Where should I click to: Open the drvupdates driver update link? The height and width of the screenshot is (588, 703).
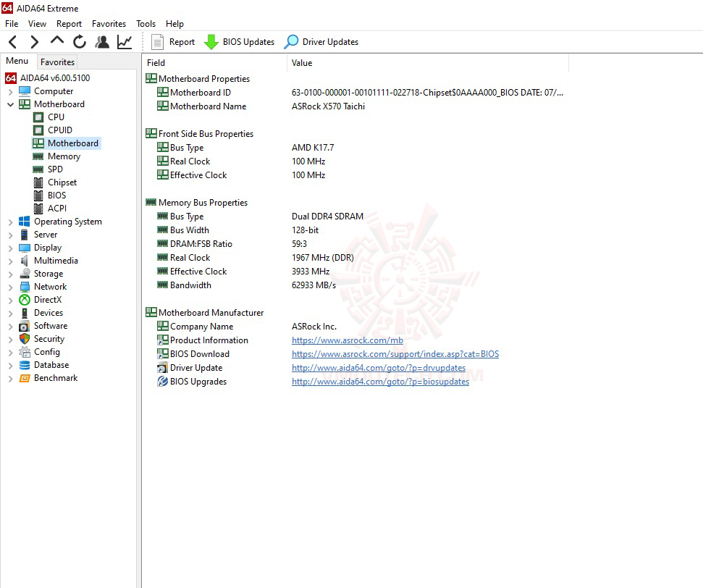379,369
